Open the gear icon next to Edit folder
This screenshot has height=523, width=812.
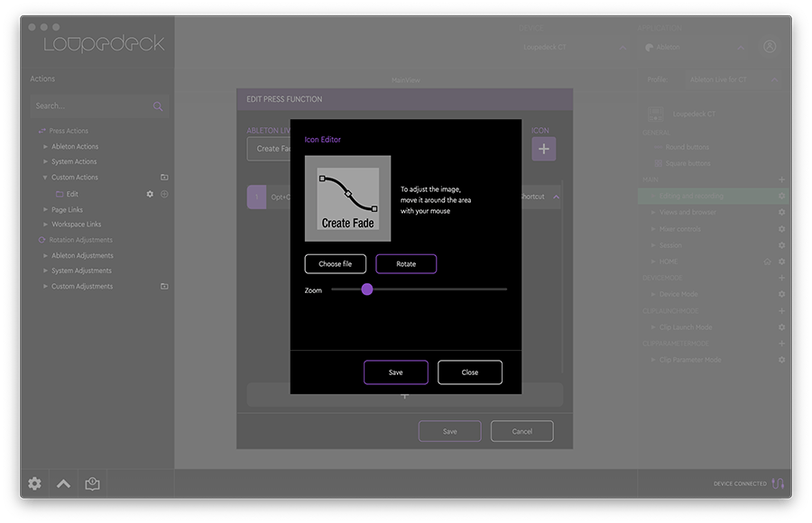(x=149, y=194)
